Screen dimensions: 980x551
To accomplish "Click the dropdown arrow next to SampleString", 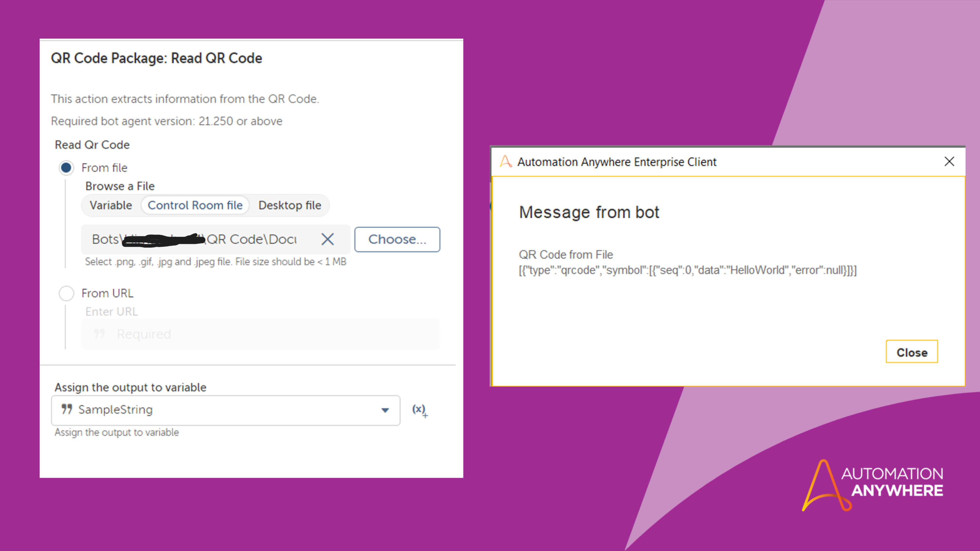I will coord(385,410).
